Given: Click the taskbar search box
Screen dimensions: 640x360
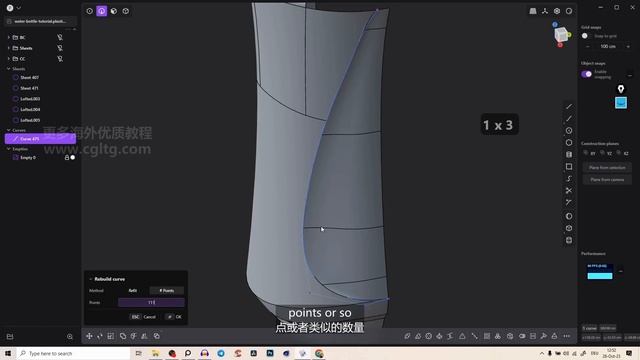Looking at the screenshot, I should click(73, 353).
